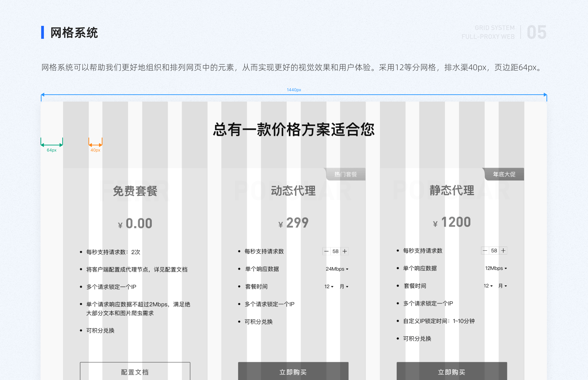Viewport: 588px width, 380px height.
Task: Click the dropdown arrow next to 12Mbps
Action: click(x=506, y=268)
